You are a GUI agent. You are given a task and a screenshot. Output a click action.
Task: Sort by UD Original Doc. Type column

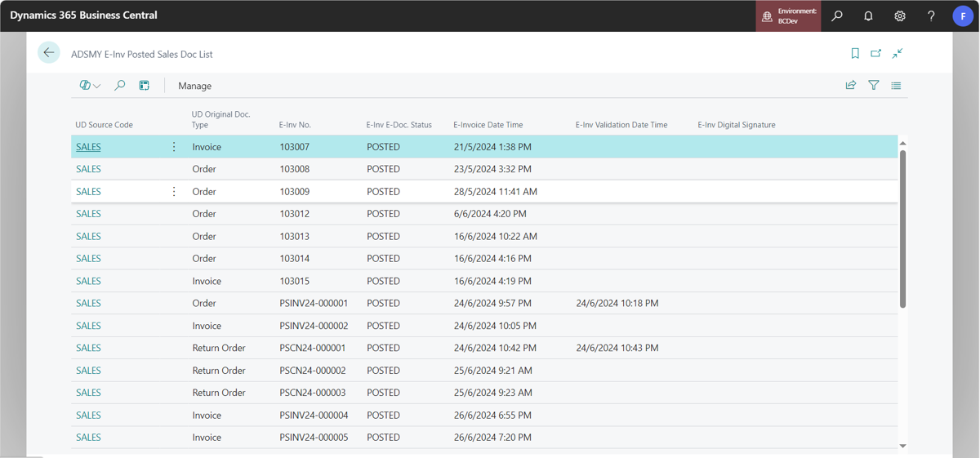point(220,119)
